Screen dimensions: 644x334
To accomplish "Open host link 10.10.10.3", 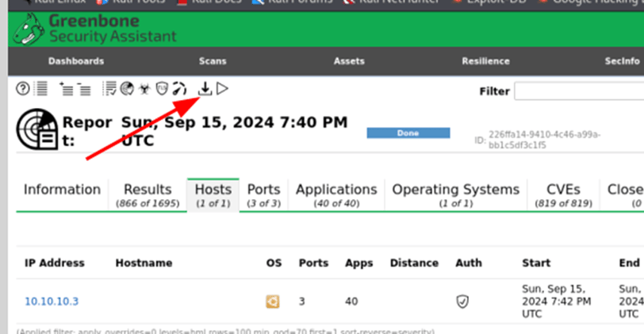I will coord(52,301).
